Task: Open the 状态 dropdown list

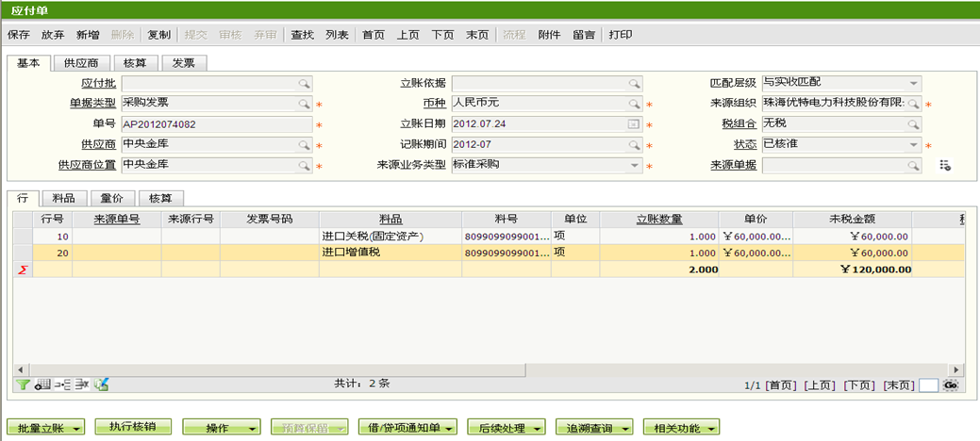Action: [x=914, y=145]
